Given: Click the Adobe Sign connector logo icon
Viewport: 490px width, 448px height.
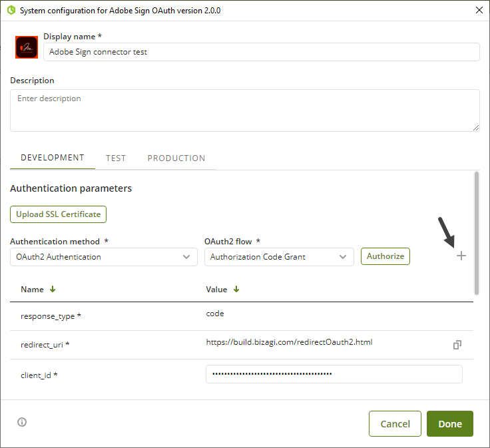Looking at the screenshot, I should 27,47.
